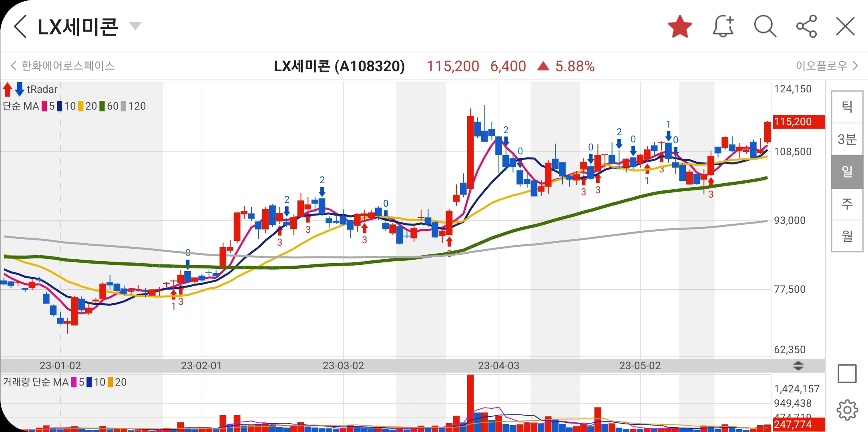
Task: Click the 949,438 volume axis label
Action: pos(793,403)
